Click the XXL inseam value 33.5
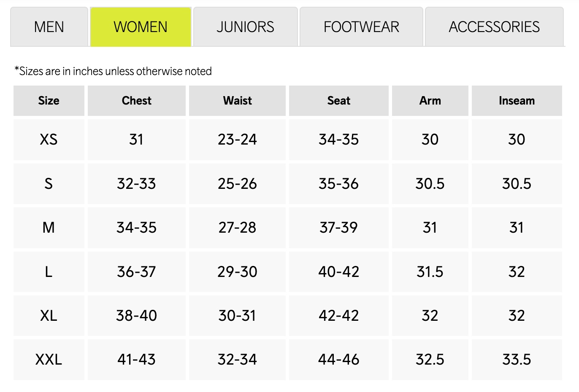The height and width of the screenshot is (392, 579). tap(517, 360)
